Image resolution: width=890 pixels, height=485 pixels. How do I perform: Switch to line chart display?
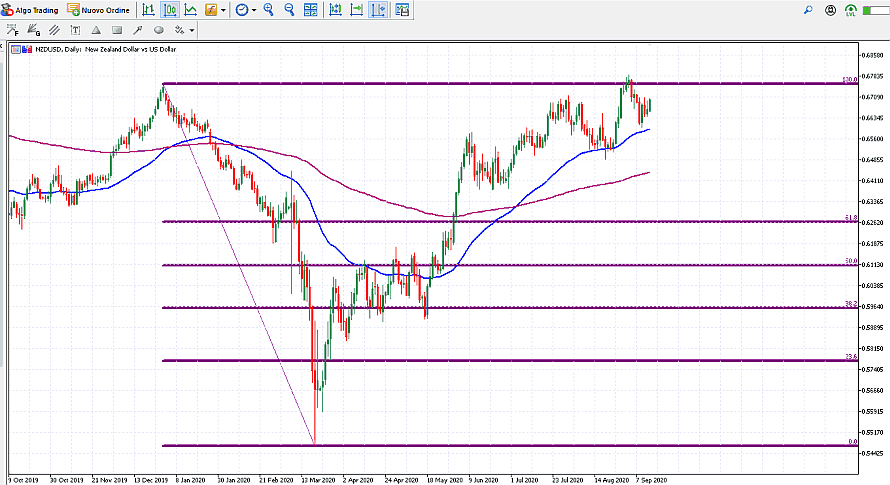189,10
